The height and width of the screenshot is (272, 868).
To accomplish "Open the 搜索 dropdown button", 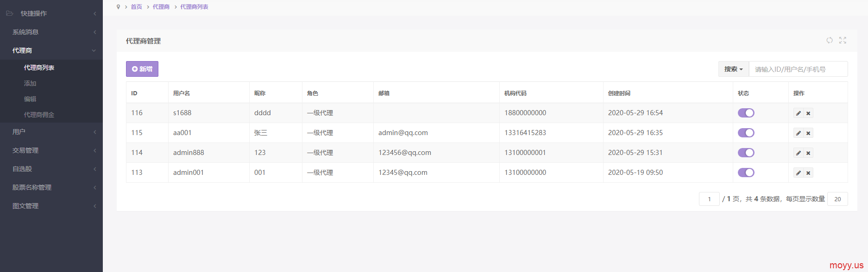I will (733, 69).
